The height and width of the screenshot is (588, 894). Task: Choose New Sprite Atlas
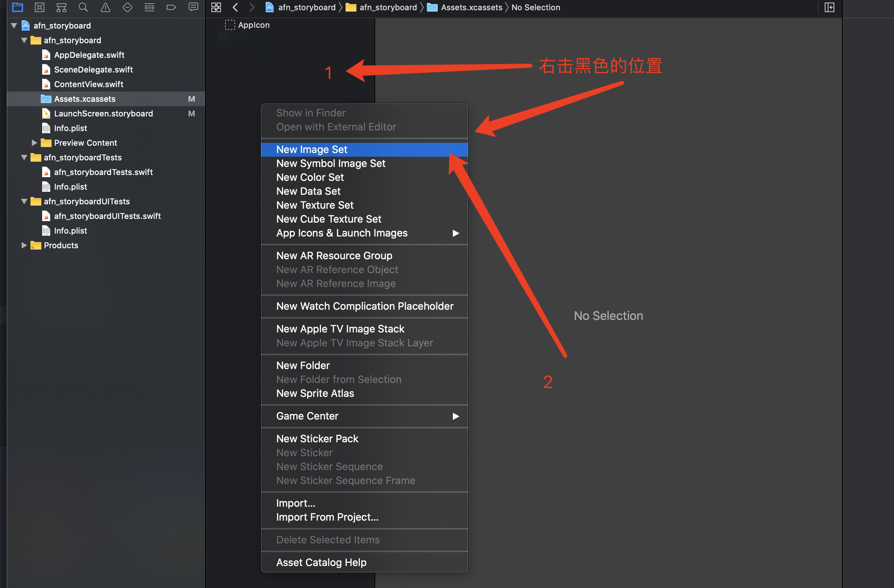coord(364,393)
